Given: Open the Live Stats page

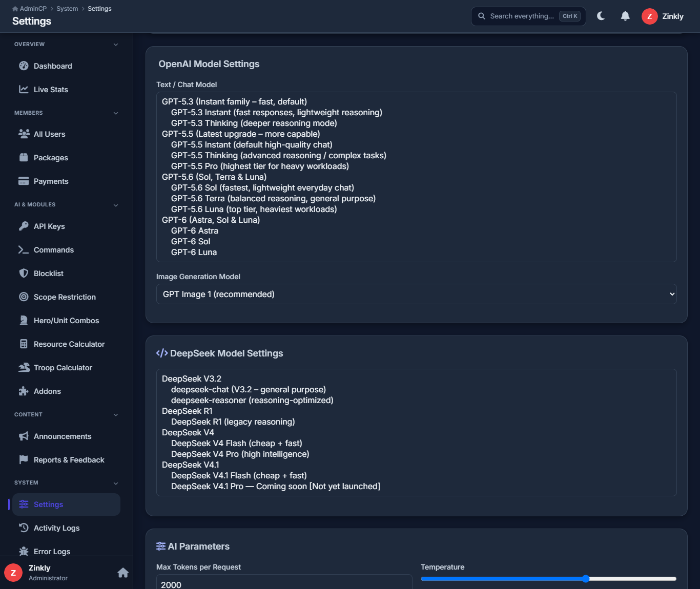Looking at the screenshot, I should (x=66, y=89).
